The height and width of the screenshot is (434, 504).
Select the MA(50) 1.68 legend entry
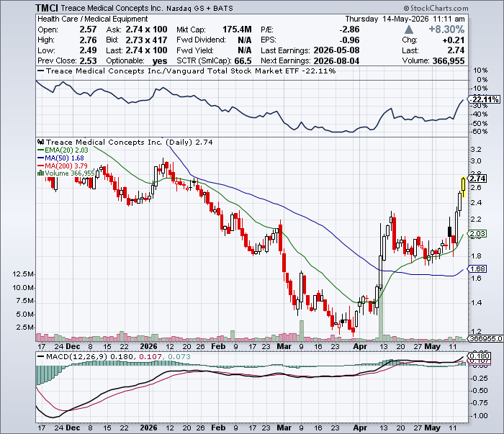tap(60, 158)
